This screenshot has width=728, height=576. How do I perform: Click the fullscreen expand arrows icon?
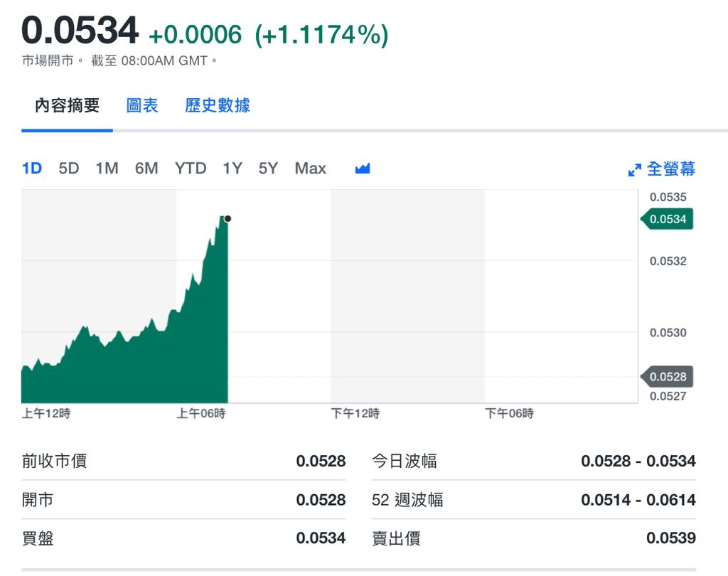pos(635,169)
